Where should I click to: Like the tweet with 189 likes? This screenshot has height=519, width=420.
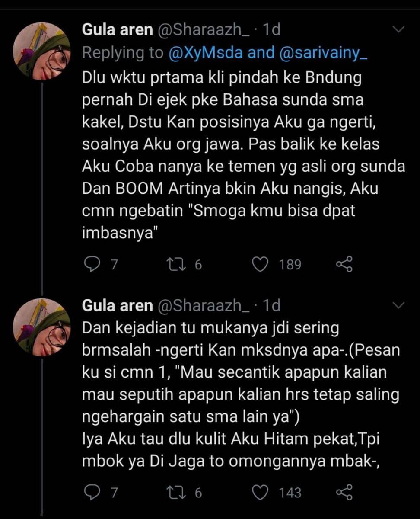260,264
